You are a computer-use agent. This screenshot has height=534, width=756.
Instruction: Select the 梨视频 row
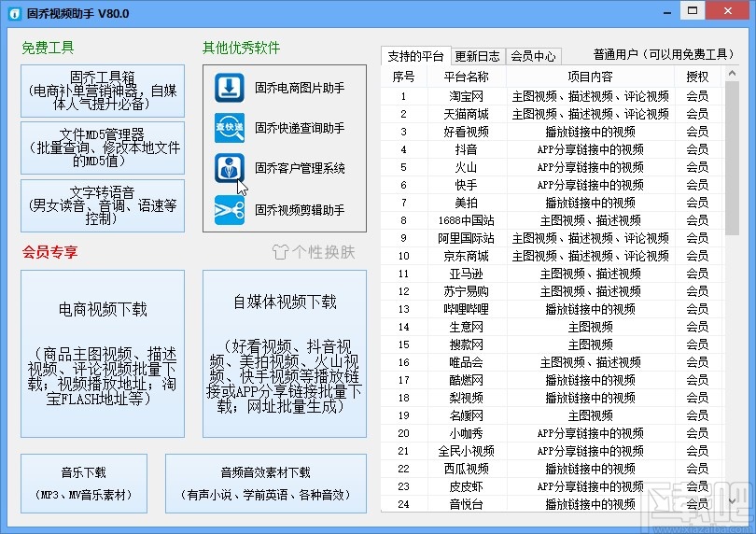pos(553,398)
